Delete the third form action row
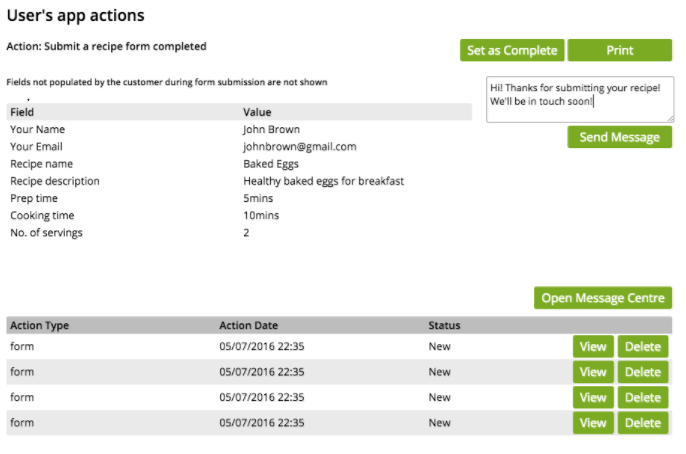Image resolution: width=686 pixels, height=454 pixels. pyautogui.click(x=642, y=397)
